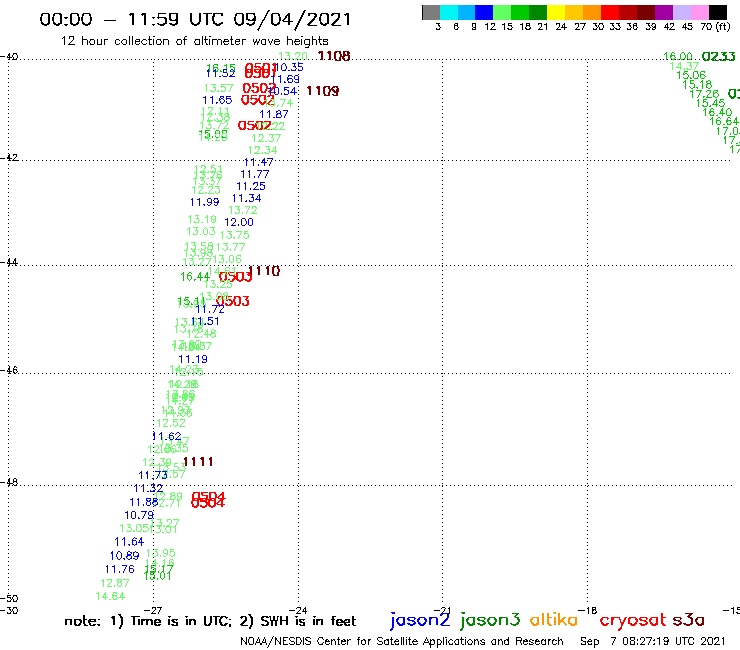The image size is (740, 650).
Task: Click the s3a time label 1111
Action: click(x=198, y=462)
